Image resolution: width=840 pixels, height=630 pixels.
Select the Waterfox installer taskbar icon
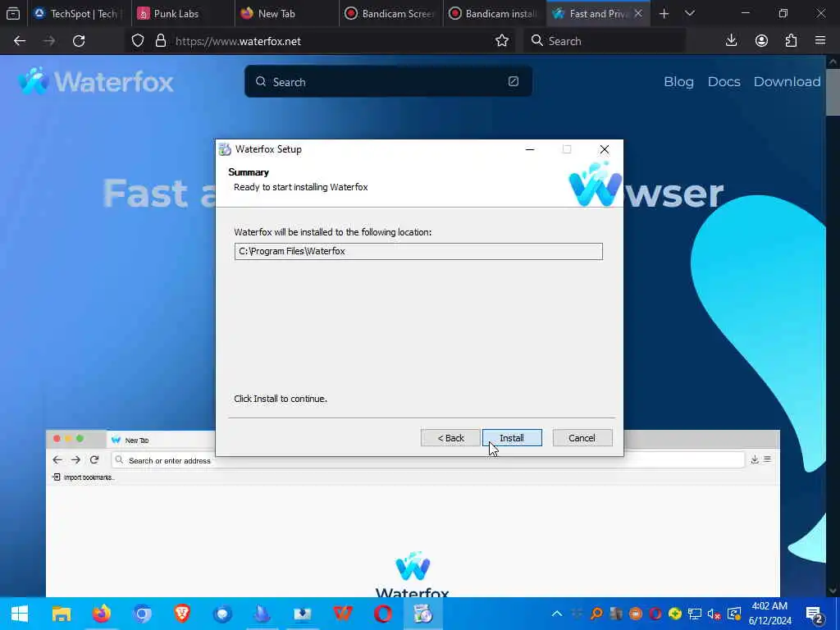(x=423, y=614)
